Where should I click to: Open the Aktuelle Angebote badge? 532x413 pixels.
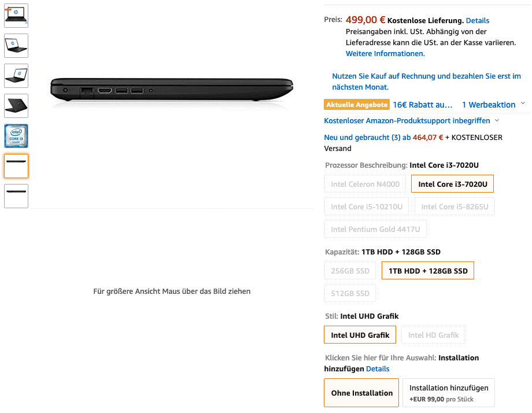(x=357, y=105)
